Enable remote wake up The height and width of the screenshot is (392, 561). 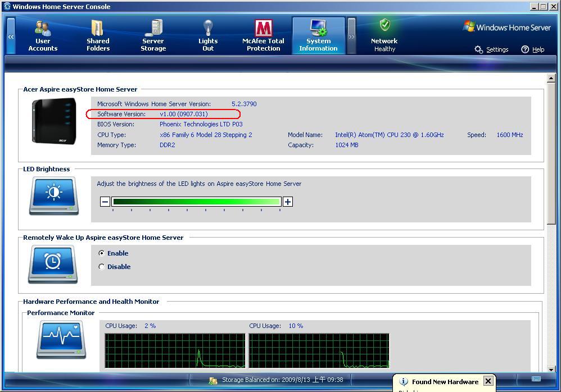click(101, 253)
